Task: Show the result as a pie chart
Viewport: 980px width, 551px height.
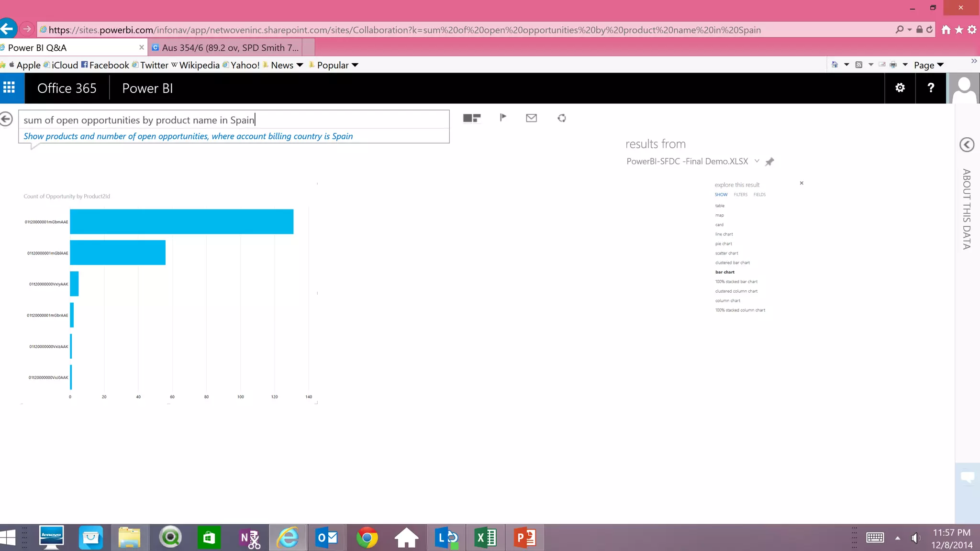Action: point(724,244)
